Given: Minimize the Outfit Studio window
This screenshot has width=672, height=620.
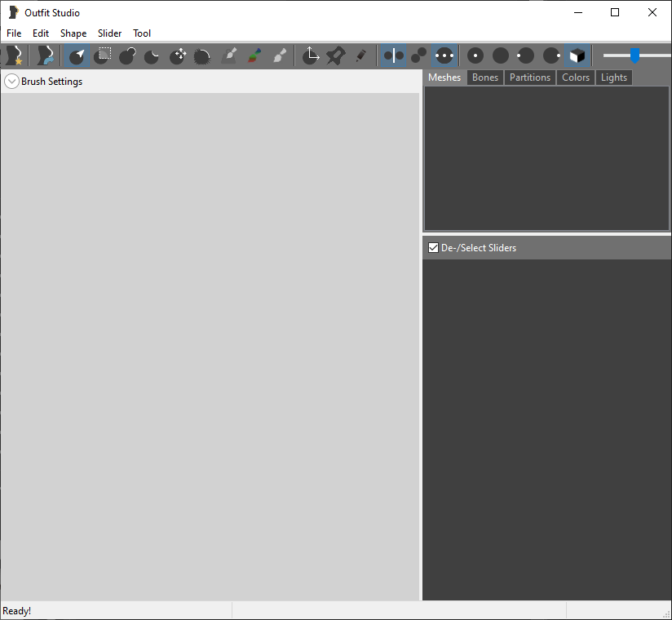Looking at the screenshot, I should coord(578,12).
